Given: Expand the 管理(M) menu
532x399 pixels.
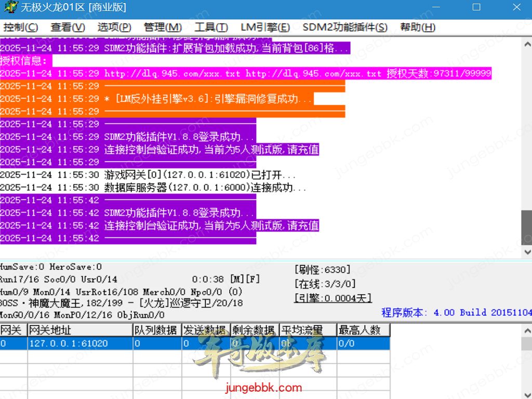Looking at the screenshot, I should pos(163,28).
